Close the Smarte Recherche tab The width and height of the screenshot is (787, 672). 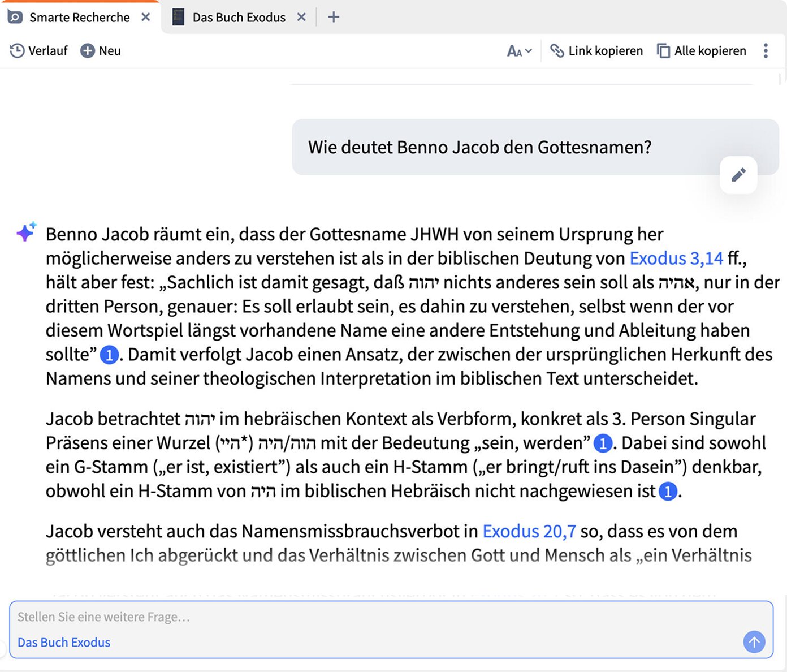[x=146, y=17]
